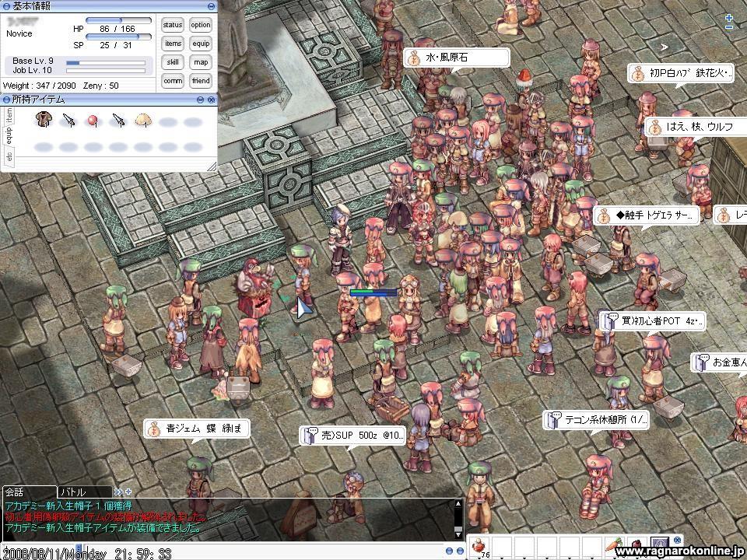747x560 pixels.
Task: Click the inventory window resize grip
Action: click(212, 166)
